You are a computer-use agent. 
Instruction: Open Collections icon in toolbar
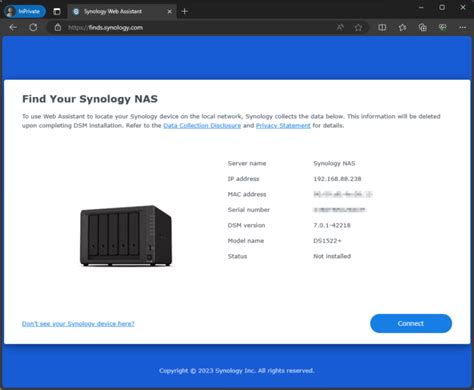422,27
